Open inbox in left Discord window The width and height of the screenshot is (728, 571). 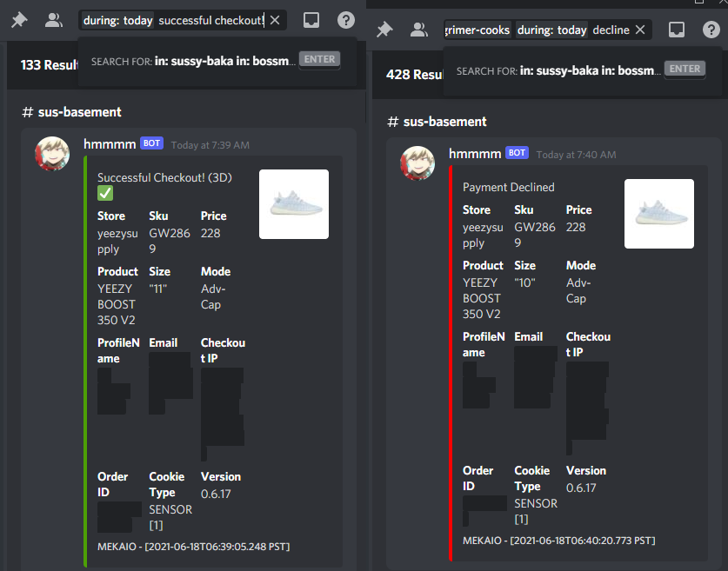pyautogui.click(x=311, y=20)
